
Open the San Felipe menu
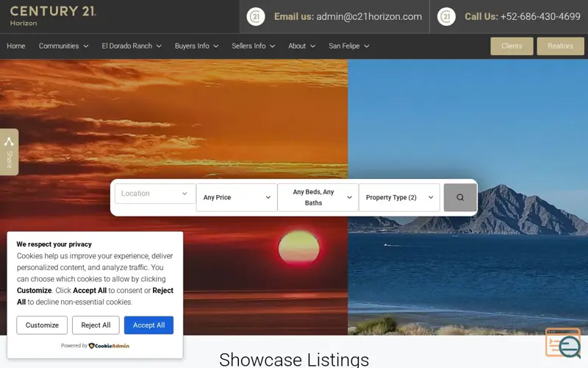(348, 46)
